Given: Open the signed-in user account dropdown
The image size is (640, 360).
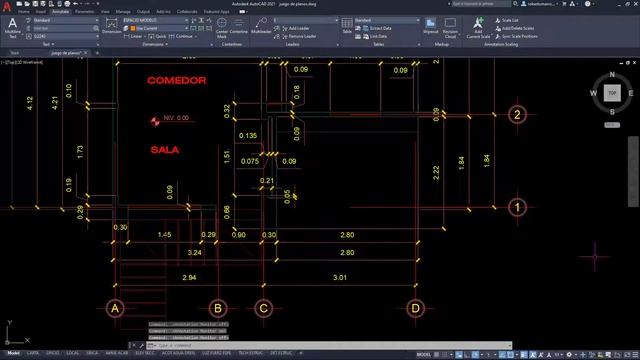Looking at the screenshot, I should click(x=540, y=4).
